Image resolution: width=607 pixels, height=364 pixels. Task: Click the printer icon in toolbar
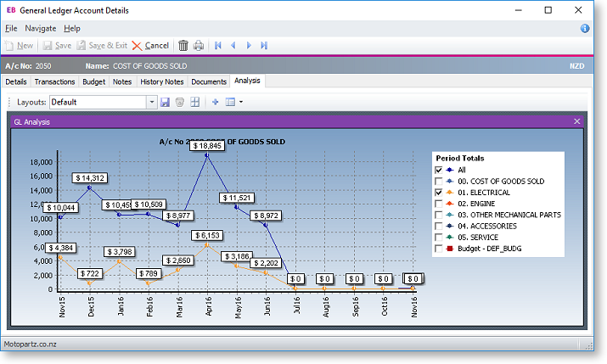[x=199, y=46]
